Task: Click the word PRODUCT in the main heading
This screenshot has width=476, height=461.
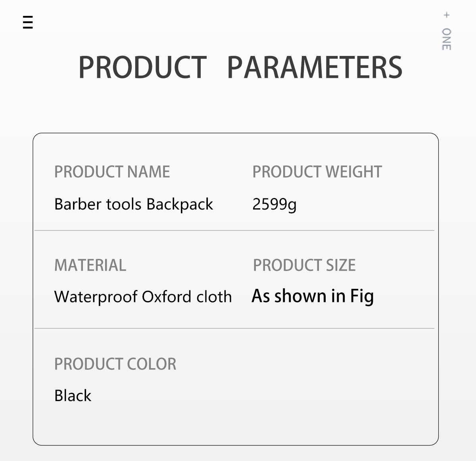Action: tap(142, 67)
